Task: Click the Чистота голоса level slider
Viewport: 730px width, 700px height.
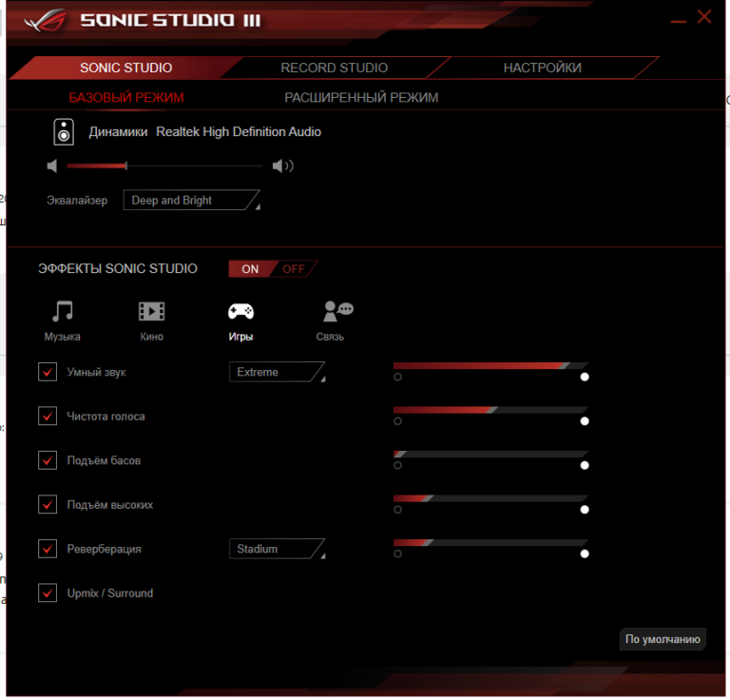Action: (490, 410)
